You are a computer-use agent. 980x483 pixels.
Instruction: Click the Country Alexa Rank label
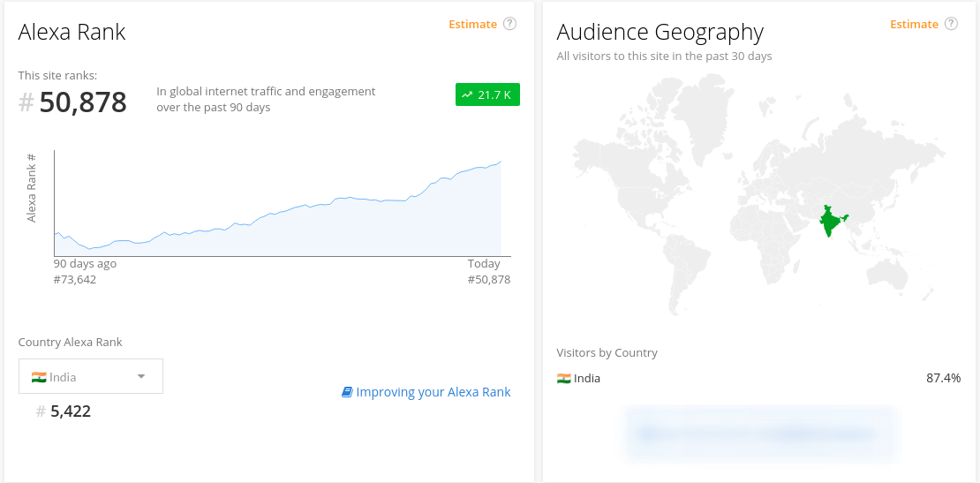click(70, 342)
